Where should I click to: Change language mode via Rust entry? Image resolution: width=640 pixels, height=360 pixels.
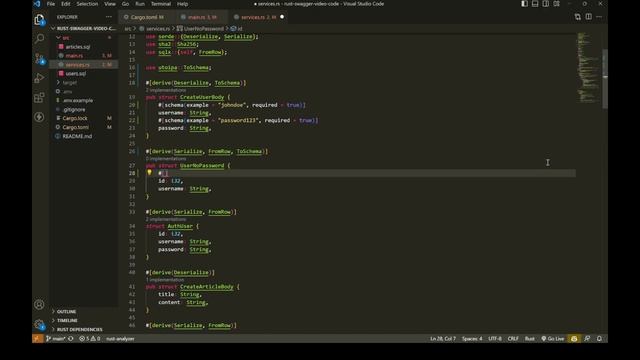click(x=530, y=338)
